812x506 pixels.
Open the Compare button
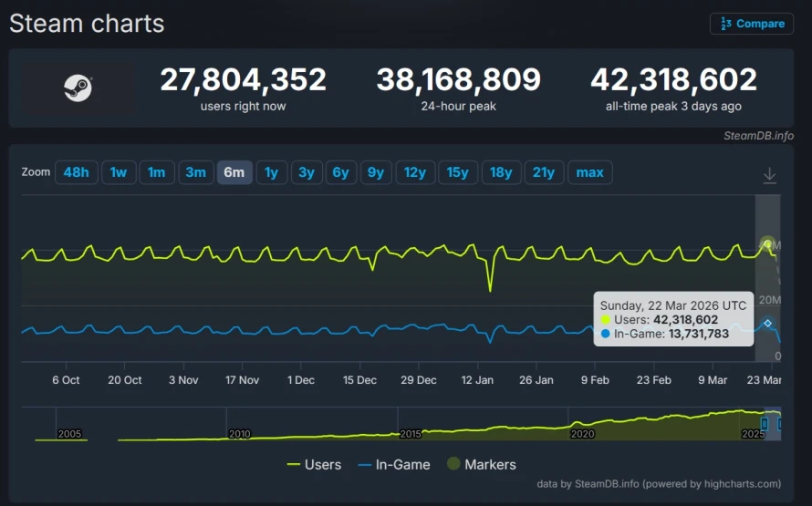pos(752,24)
